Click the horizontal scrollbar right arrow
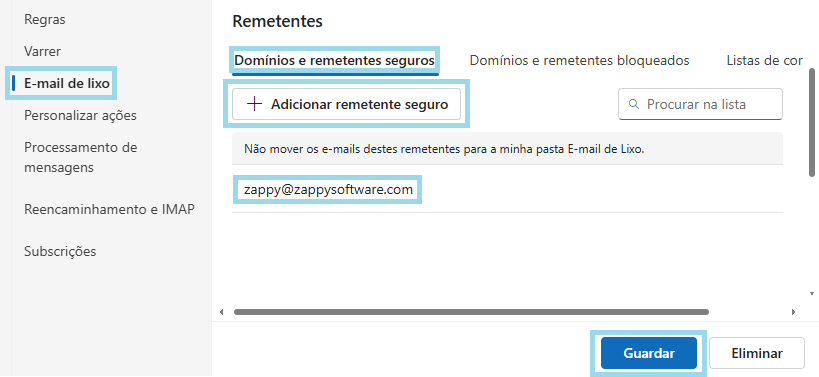The height and width of the screenshot is (377, 819). coord(793,312)
